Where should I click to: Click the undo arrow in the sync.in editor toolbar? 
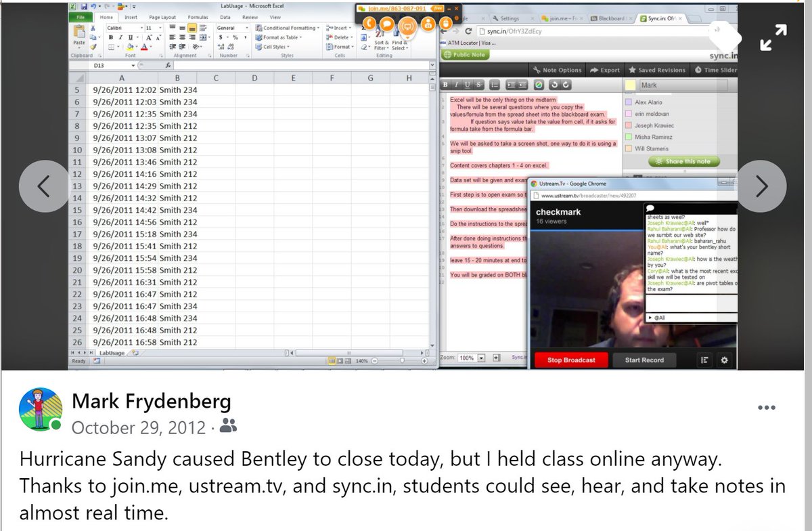coord(554,85)
